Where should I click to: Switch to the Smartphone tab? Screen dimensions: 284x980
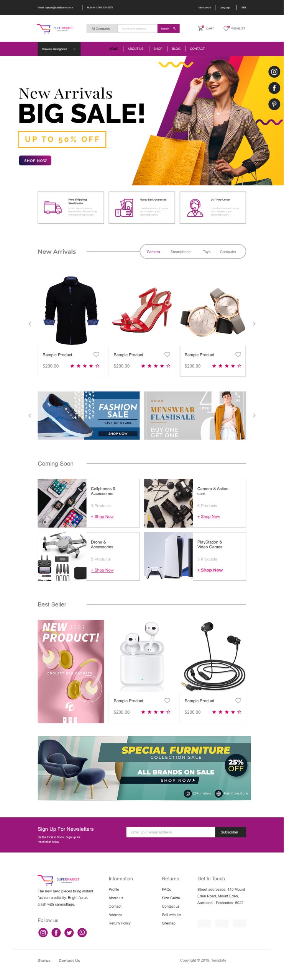(180, 252)
